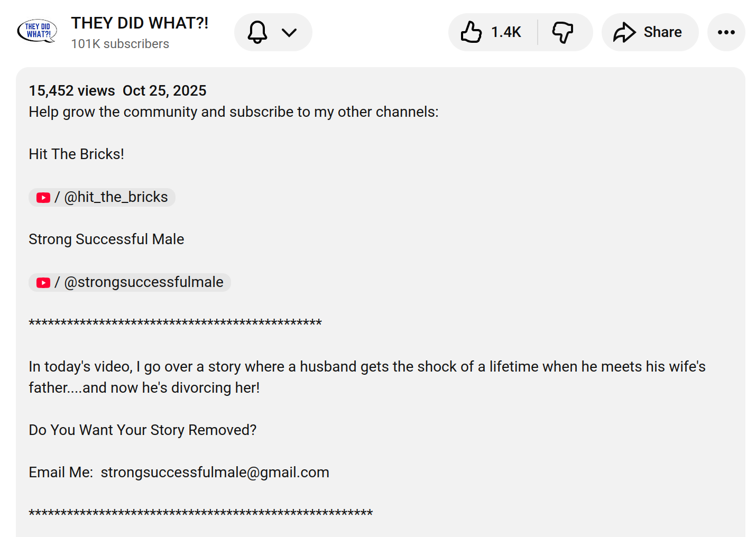Click the notification bell icon

[x=257, y=32]
